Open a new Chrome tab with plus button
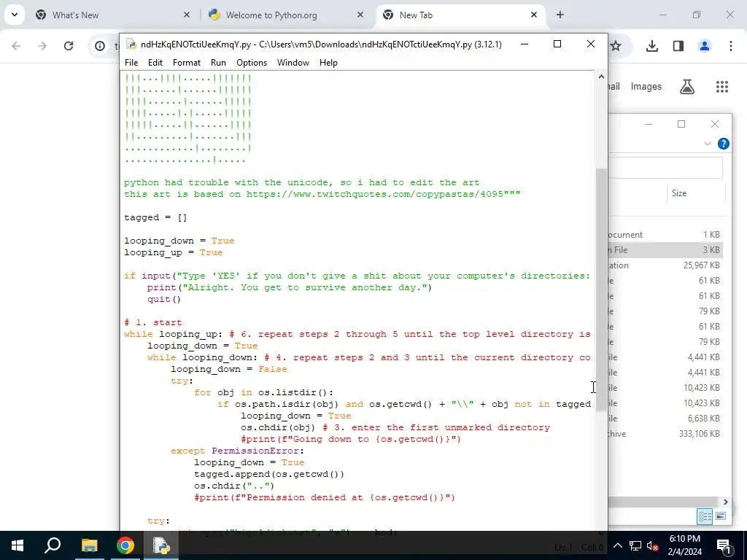747x560 pixels. pyautogui.click(x=560, y=15)
